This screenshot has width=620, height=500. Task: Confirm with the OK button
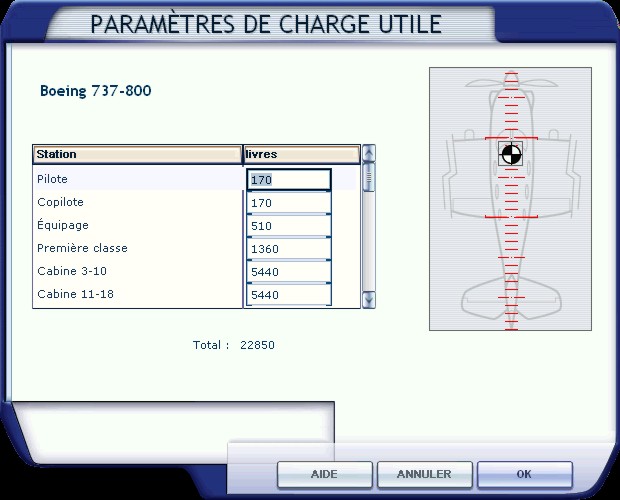(524, 474)
